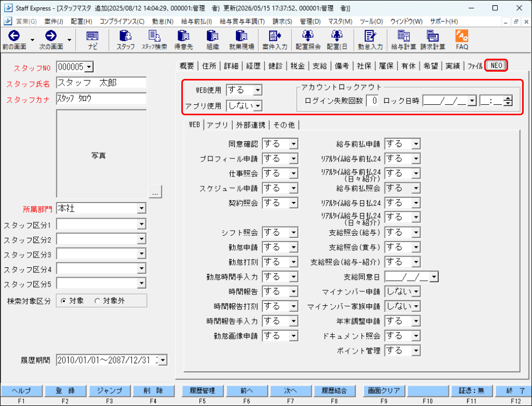Screen dimensions: 532x406
Task: Switch to the アプリ sub-tab
Action: pyautogui.click(x=218, y=125)
